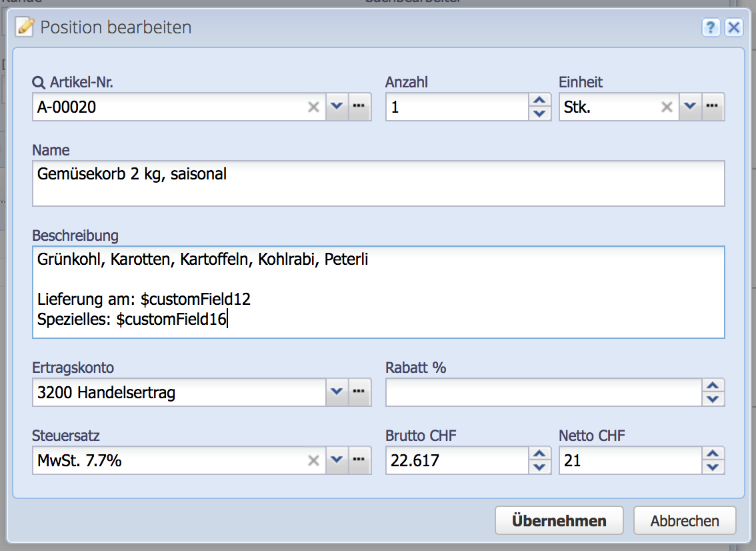Clear the Steuersatz selection with the X
The image size is (756, 551).
pyautogui.click(x=313, y=460)
